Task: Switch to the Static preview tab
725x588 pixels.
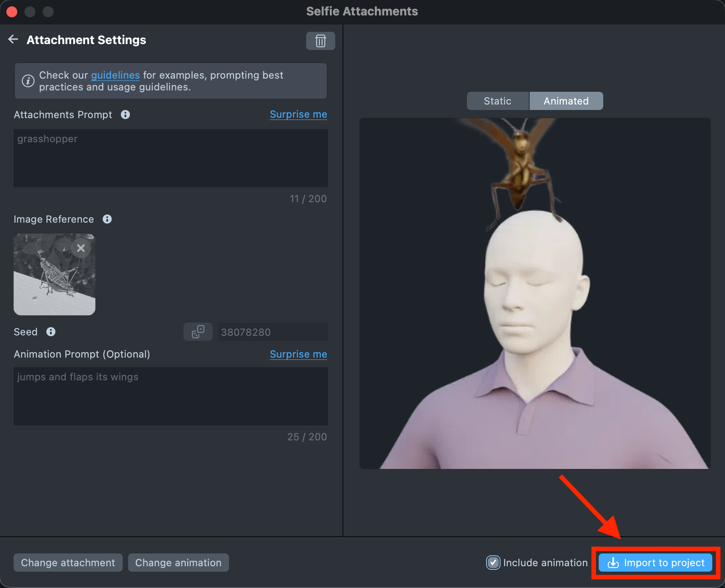Action: point(497,101)
